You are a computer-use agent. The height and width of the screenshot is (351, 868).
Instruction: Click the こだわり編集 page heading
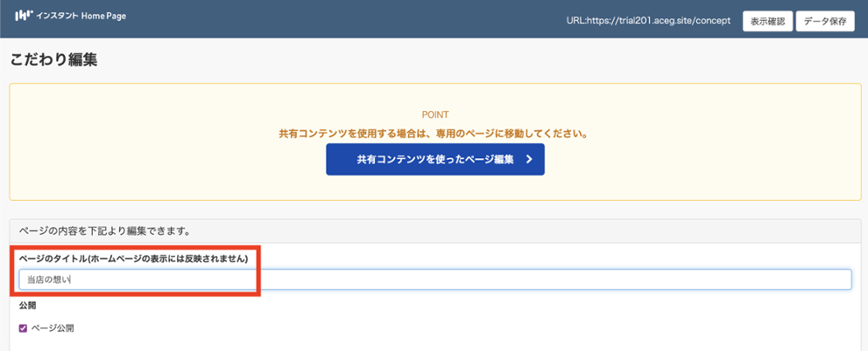coord(54,61)
